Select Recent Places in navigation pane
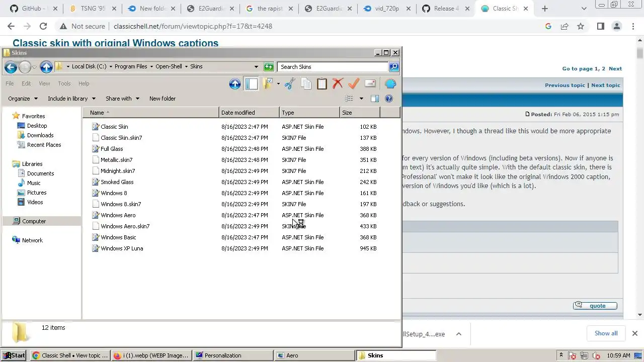The width and height of the screenshot is (644, 362). (44, 145)
